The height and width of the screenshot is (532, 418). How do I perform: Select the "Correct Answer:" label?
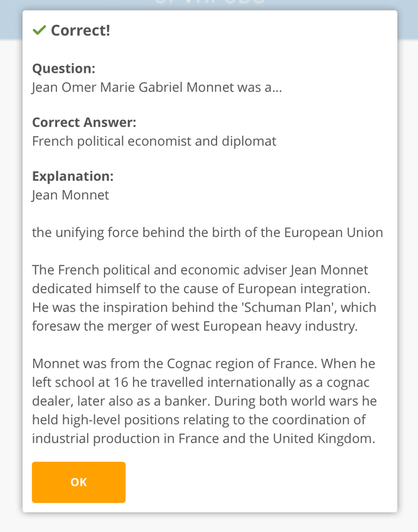84,122
